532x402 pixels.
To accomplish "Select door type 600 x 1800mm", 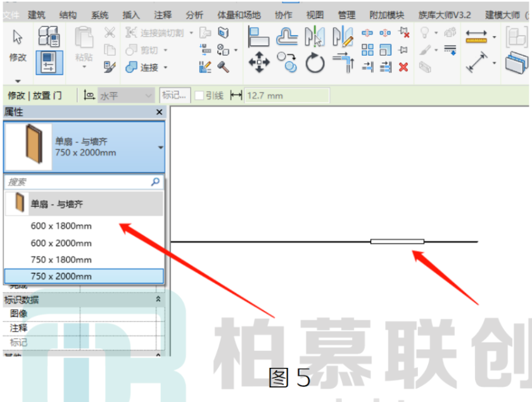I will click(x=84, y=226).
